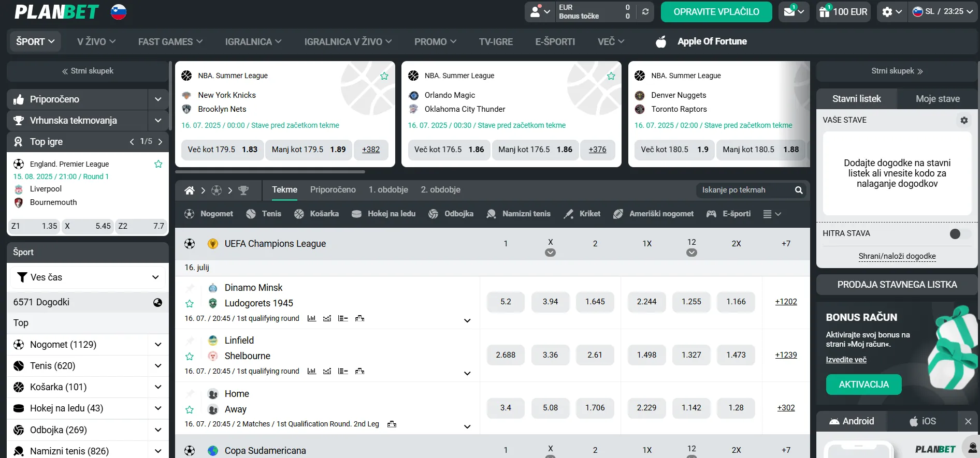Screen dimensions: 980x458
Task: Expand more markets for Linfield match
Action: point(467,373)
